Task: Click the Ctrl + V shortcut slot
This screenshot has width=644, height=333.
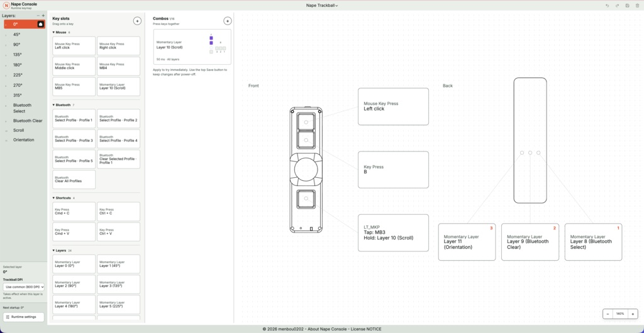Action: (118, 232)
